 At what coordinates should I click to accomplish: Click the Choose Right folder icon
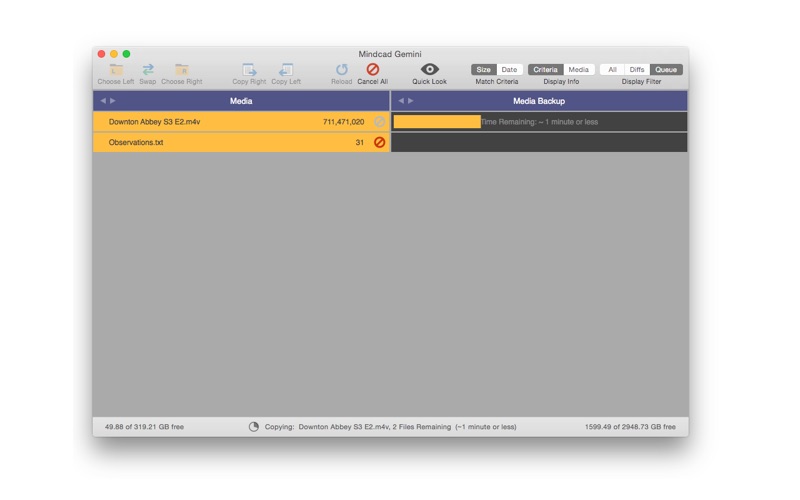(x=182, y=69)
